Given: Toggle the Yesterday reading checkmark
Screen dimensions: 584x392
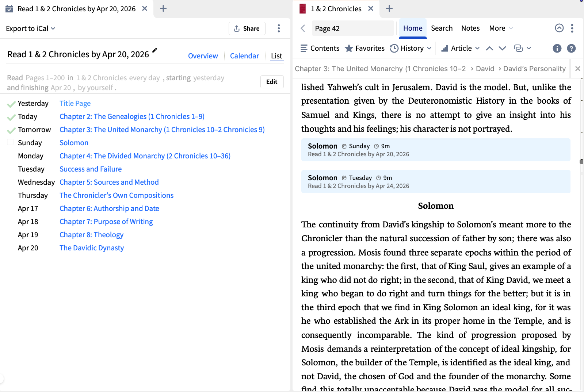Looking at the screenshot, I should tap(11, 104).
